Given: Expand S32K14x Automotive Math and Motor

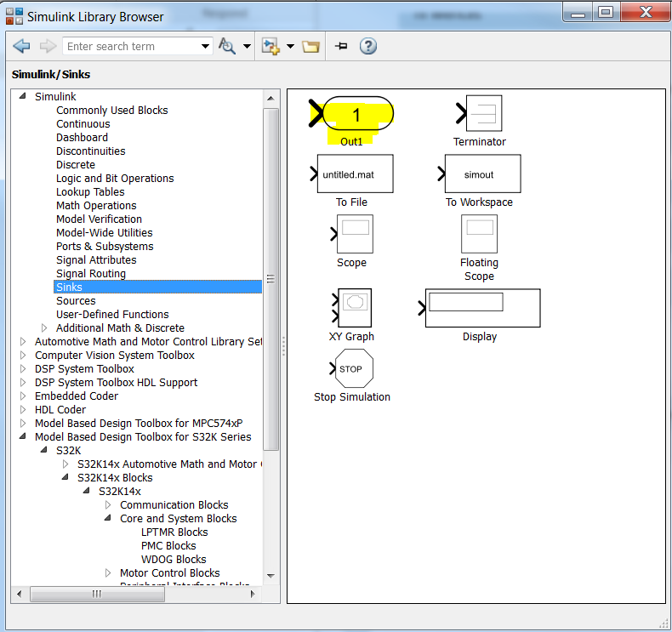Looking at the screenshot, I should (65, 464).
